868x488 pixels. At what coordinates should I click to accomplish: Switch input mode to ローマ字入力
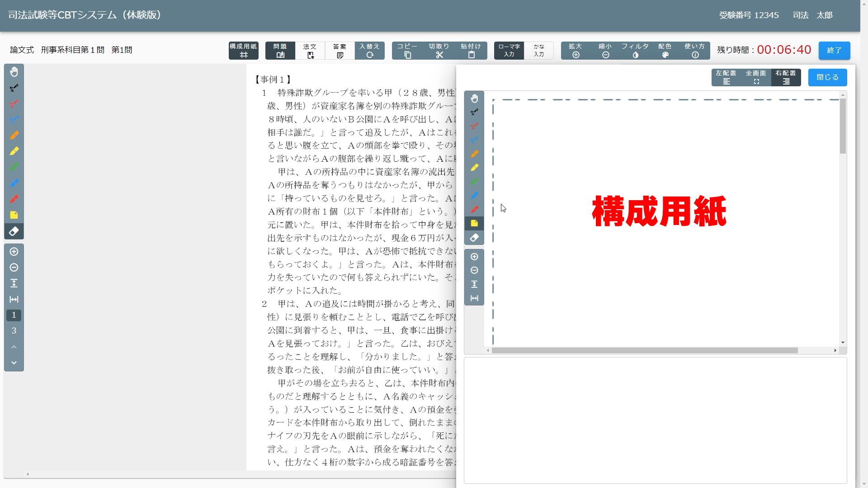(509, 51)
